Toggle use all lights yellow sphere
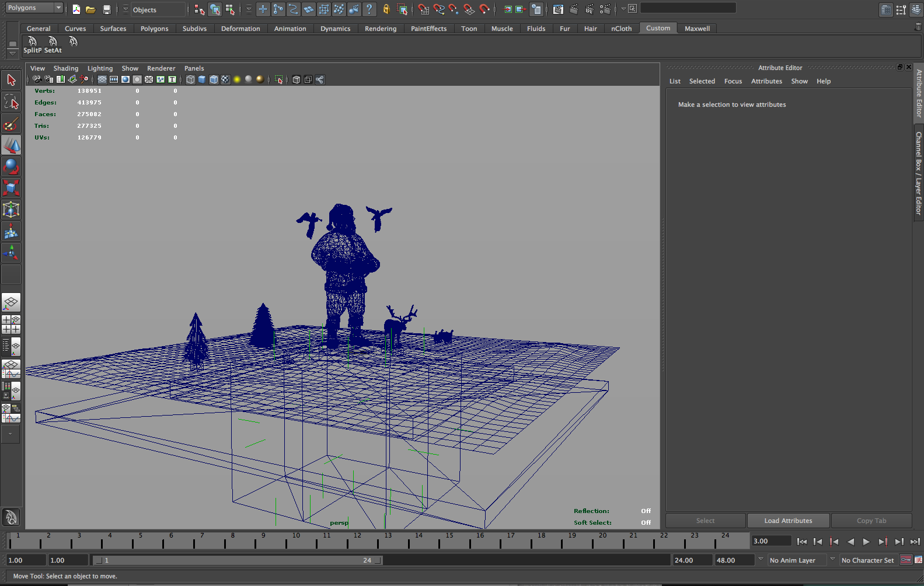Viewport: 924px width, 586px height. click(x=237, y=79)
